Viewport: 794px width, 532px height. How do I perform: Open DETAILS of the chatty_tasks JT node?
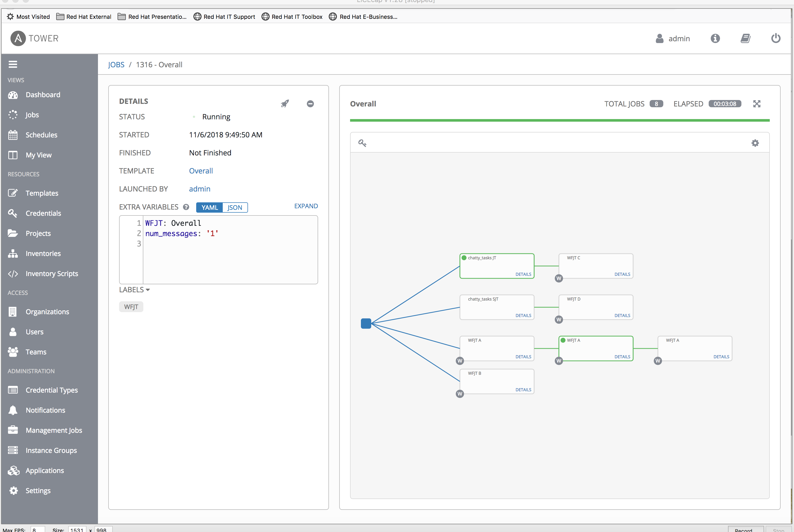[523, 274]
